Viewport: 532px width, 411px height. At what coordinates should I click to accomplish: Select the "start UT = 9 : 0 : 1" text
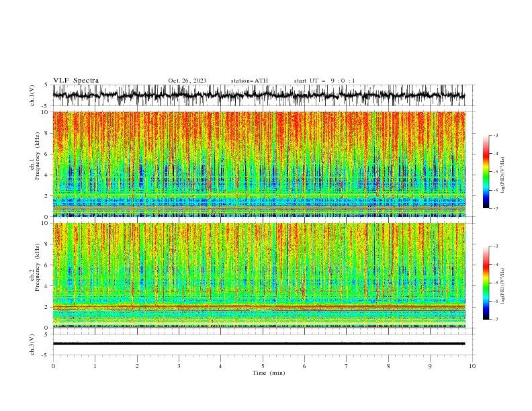(x=324, y=81)
